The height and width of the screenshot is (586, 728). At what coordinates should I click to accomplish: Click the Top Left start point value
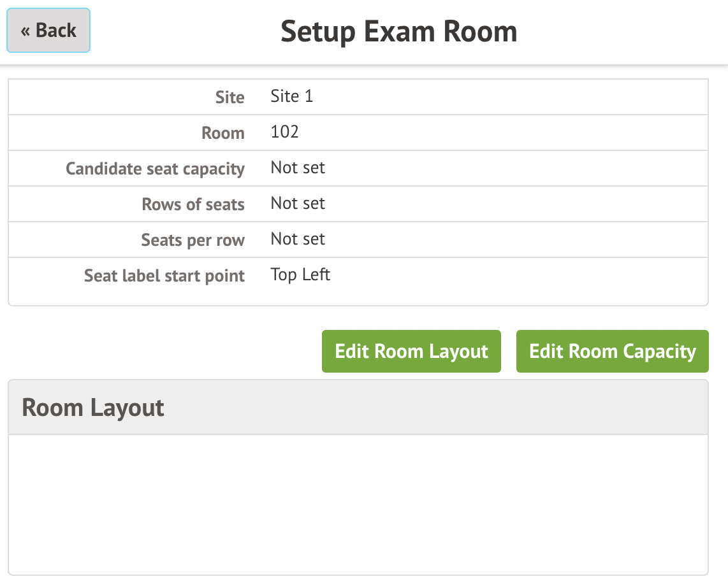pos(300,275)
